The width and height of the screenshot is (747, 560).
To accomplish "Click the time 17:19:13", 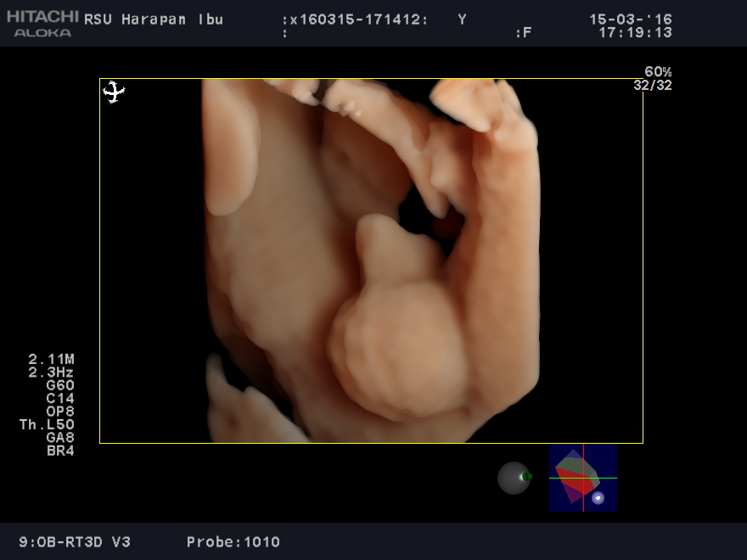I will [x=635, y=33].
